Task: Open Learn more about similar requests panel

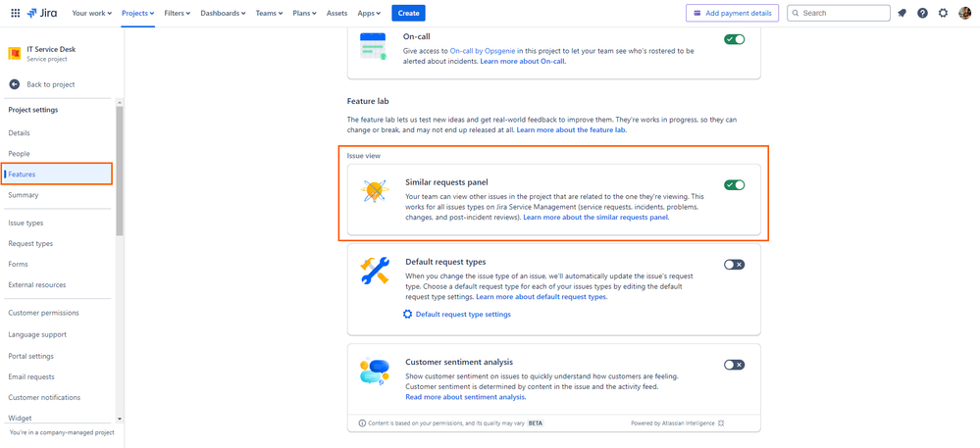Action: (596, 218)
